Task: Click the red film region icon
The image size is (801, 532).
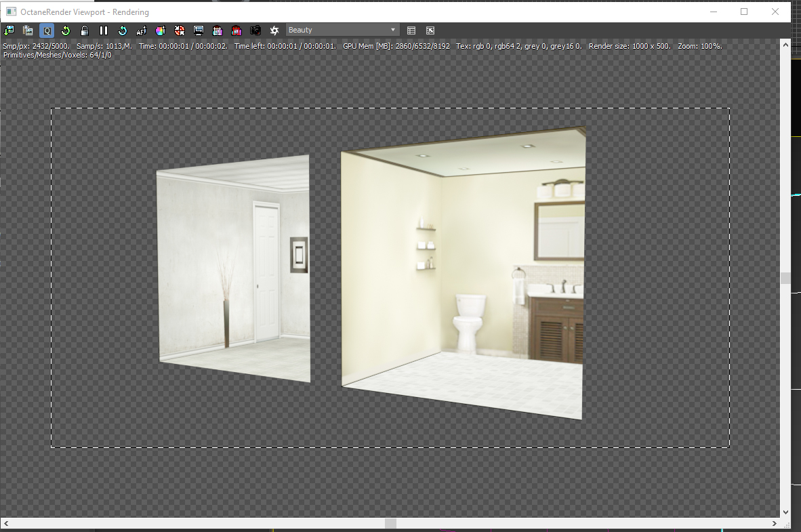Action: pos(237,30)
